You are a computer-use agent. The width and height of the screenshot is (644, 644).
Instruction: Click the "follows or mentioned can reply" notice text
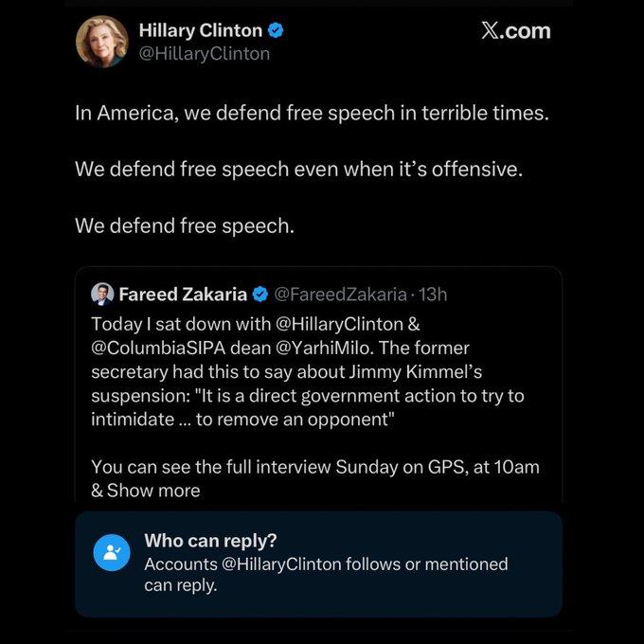(x=326, y=574)
